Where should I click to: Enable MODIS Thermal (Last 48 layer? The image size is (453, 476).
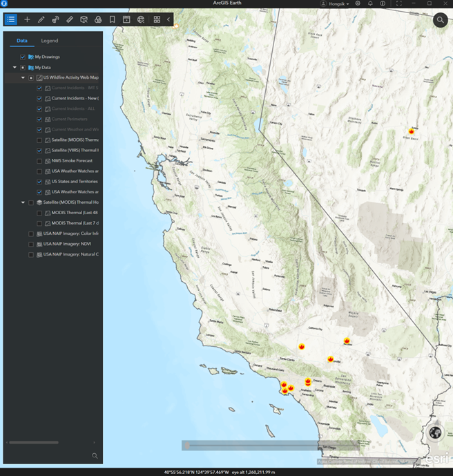pos(39,213)
